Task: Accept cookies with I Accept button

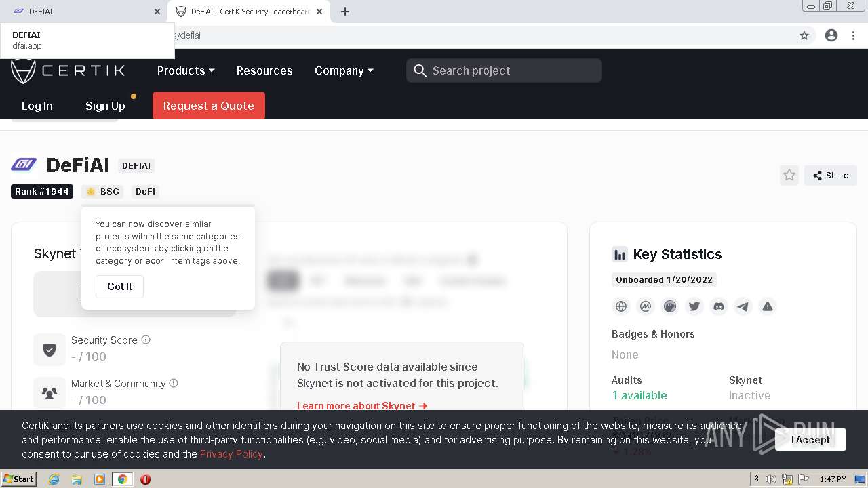Action: click(x=810, y=440)
